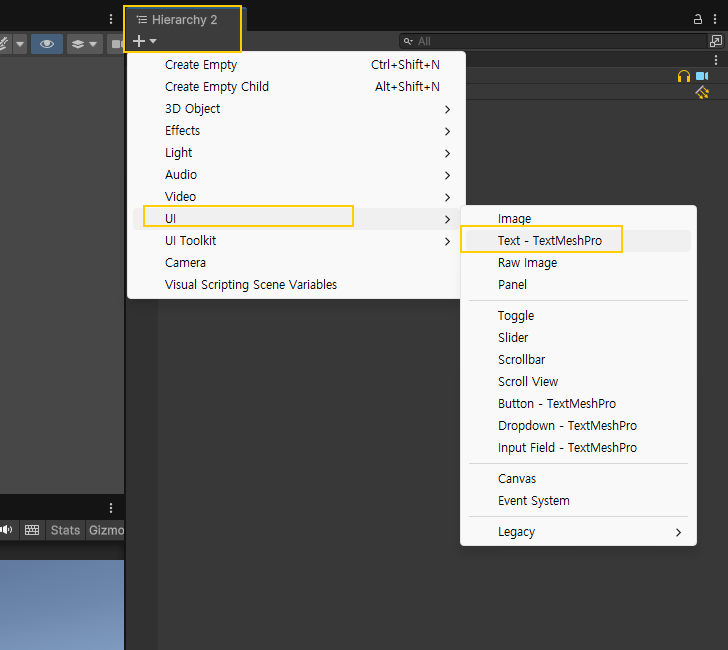Open the Game view three-dot options menu
This screenshot has height=650, width=728.
[x=111, y=508]
